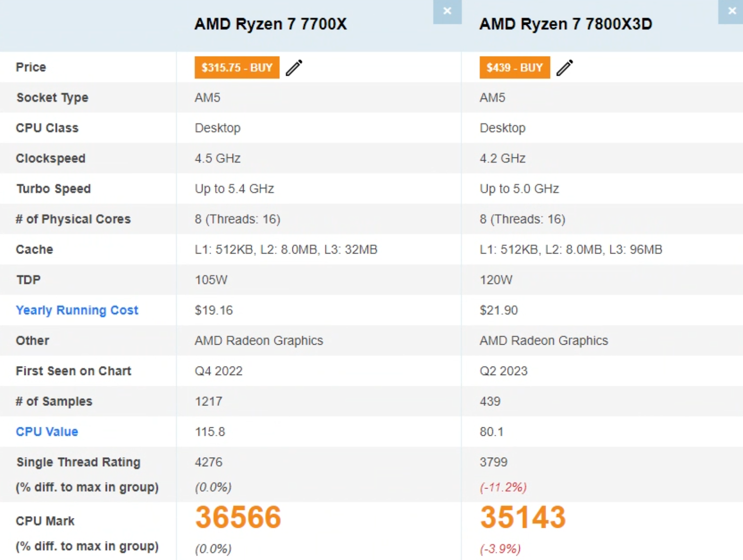Click the Other row label
This screenshot has width=743, height=560.
tap(32, 340)
